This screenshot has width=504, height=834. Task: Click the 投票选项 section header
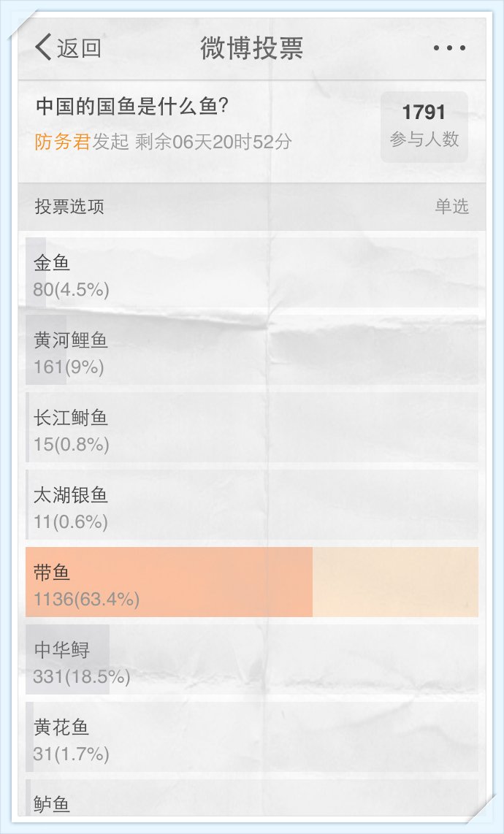click(x=69, y=207)
